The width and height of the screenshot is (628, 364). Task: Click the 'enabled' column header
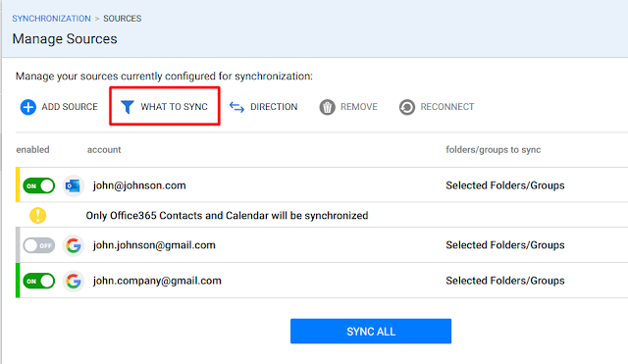[32, 150]
